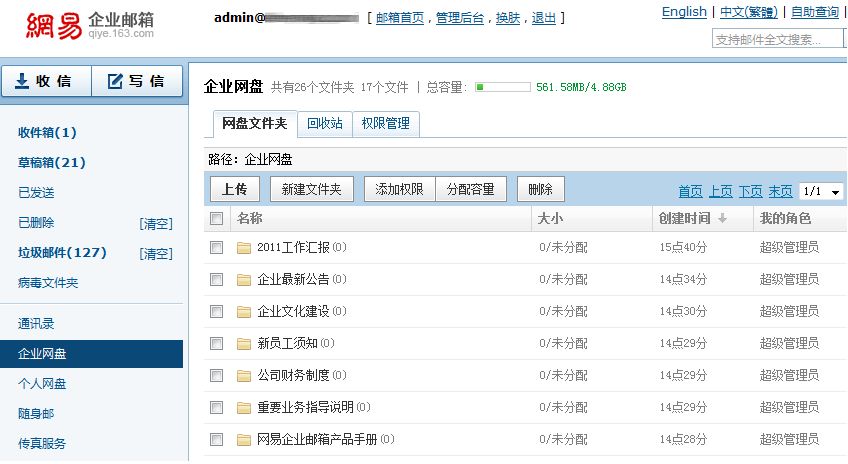Open the 回收站 tab
The height and width of the screenshot is (464, 848).
tap(325, 124)
